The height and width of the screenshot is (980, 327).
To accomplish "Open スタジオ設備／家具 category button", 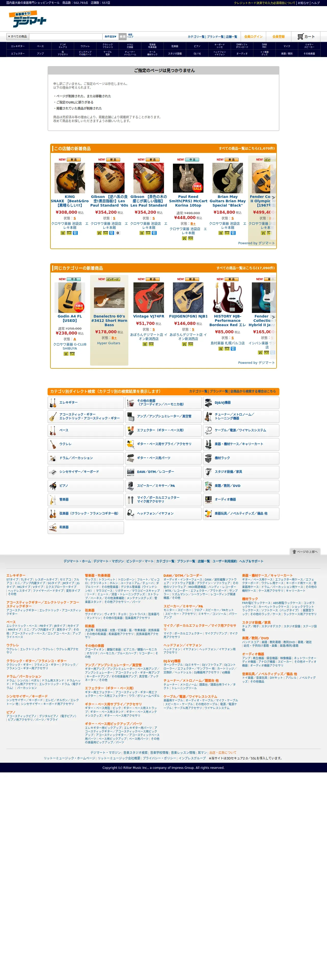I will tap(241, 472).
